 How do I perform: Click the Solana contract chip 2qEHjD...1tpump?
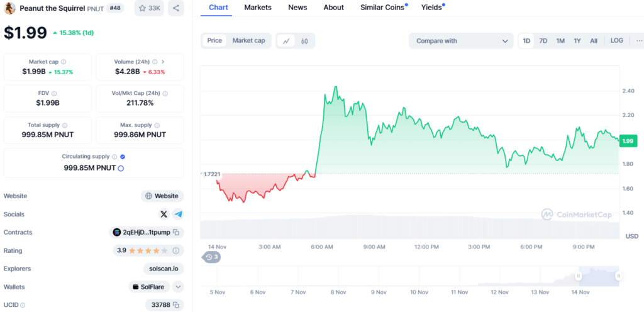(146, 232)
